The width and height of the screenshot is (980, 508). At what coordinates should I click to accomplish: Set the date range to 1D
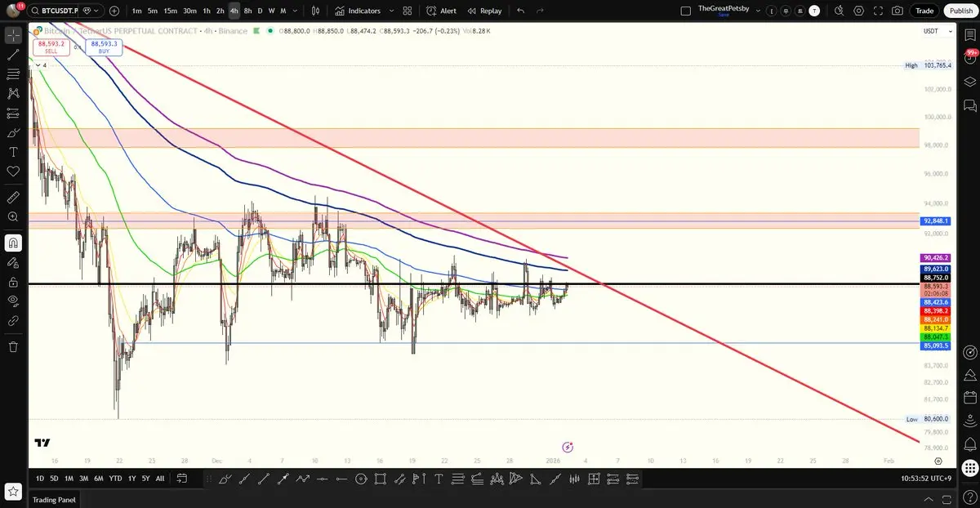tap(39, 479)
